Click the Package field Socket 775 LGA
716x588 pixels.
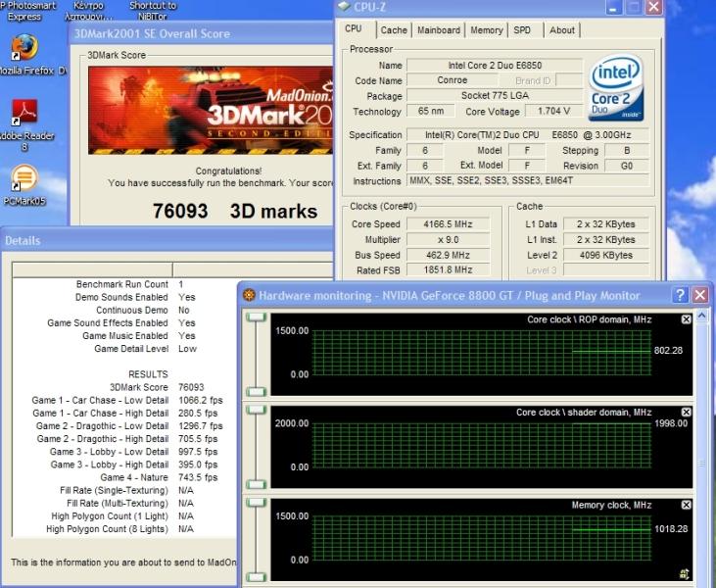tap(495, 95)
